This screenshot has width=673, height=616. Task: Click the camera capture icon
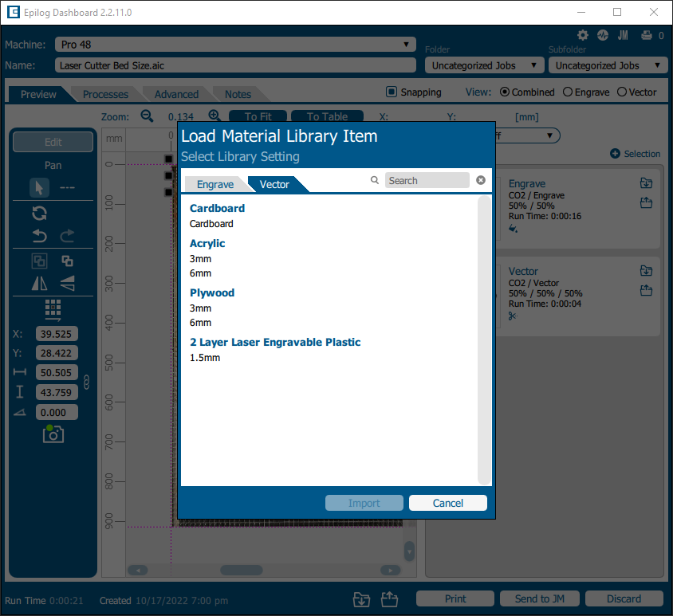53,434
